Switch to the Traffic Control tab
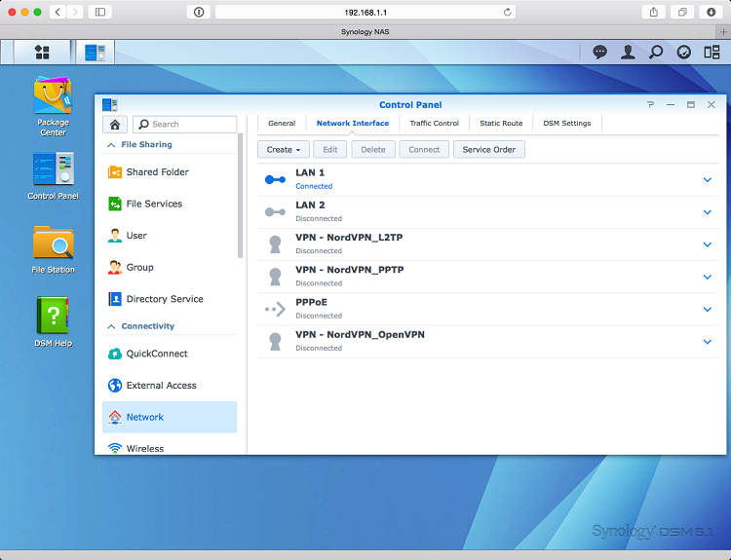Image resolution: width=731 pixels, height=560 pixels. coord(434,124)
